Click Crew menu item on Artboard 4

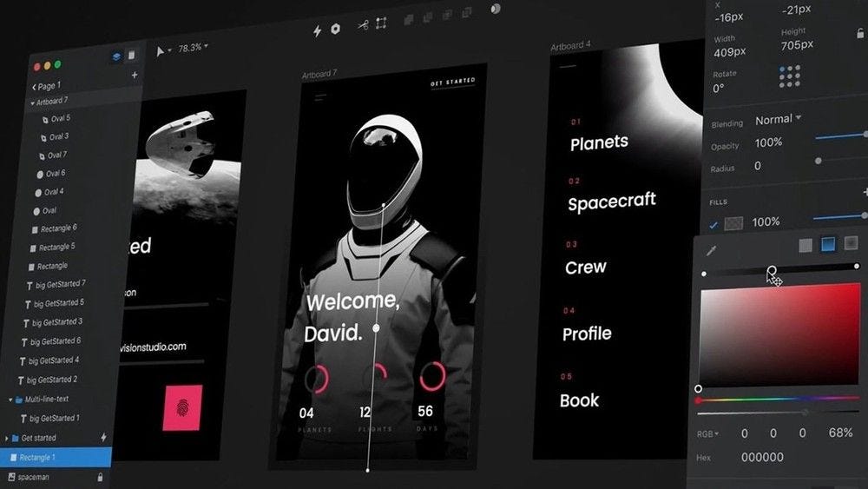(x=586, y=268)
